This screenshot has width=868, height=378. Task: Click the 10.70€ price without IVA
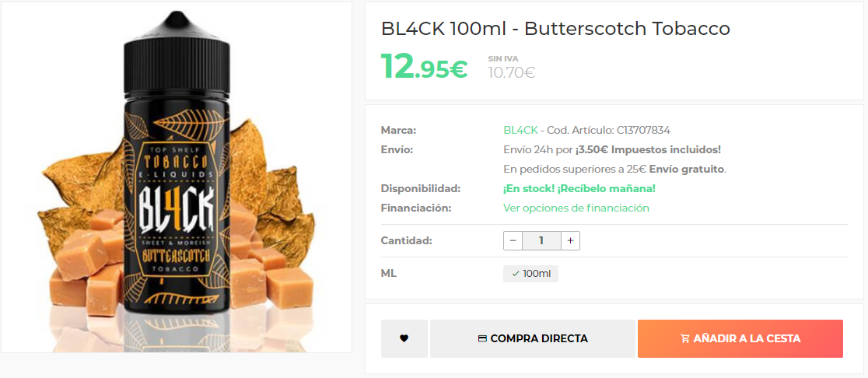512,72
